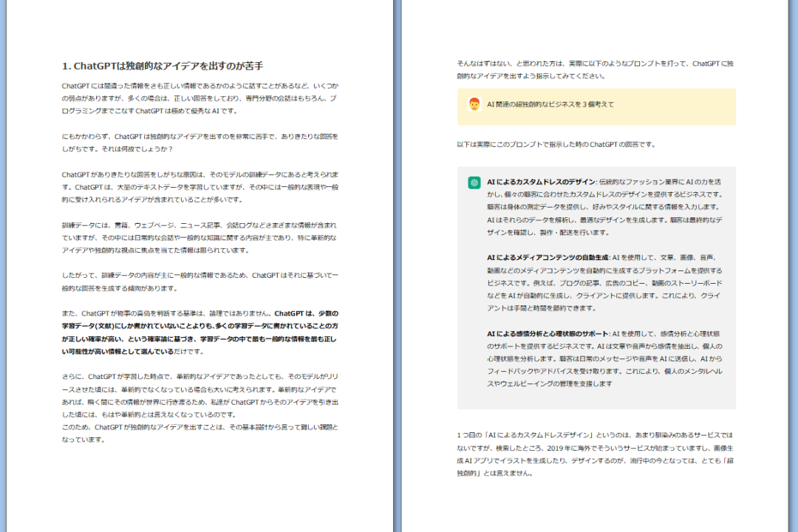Click the line starting "このため、ChatGPTが独創的なアイデアを"
This screenshot has width=798, height=532.
coord(200,427)
